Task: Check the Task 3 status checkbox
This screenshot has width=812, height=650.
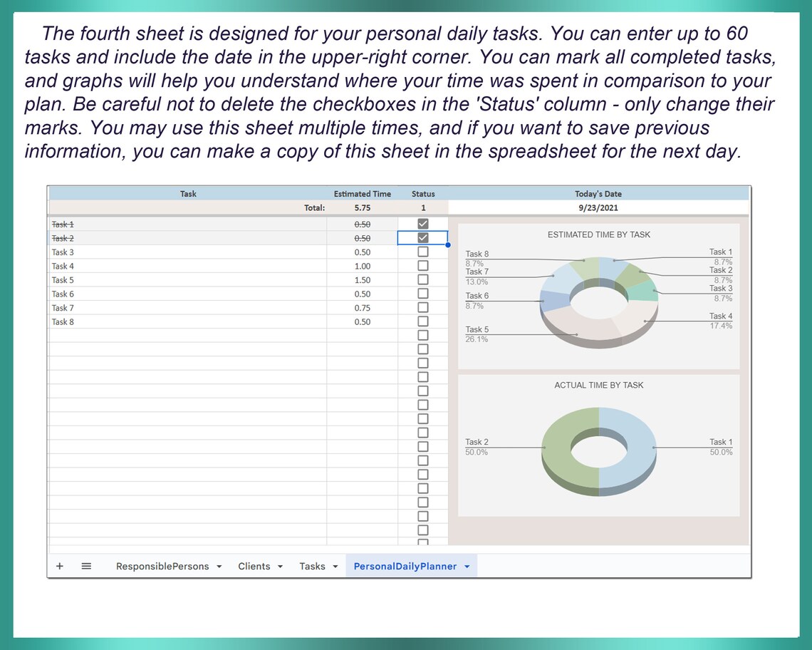Action: coord(423,252)
